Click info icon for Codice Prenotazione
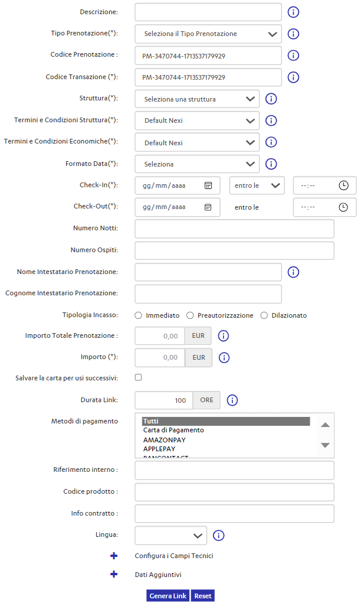The image size is (364, 603). (x=293, y=56)
